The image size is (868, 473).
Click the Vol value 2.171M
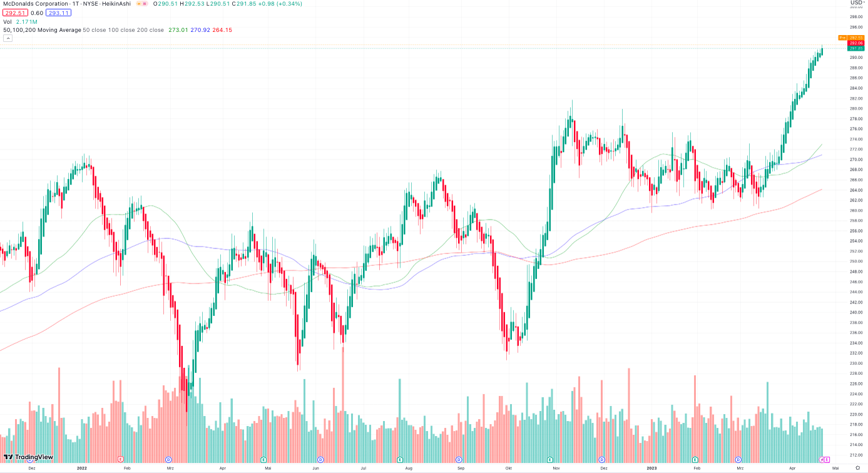pos(26,21)
